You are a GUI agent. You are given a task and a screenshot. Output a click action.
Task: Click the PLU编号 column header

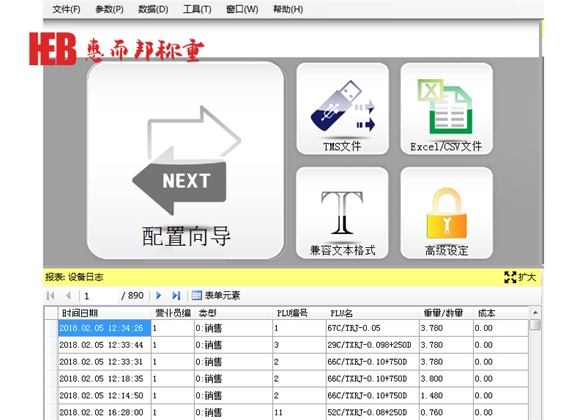299,313
